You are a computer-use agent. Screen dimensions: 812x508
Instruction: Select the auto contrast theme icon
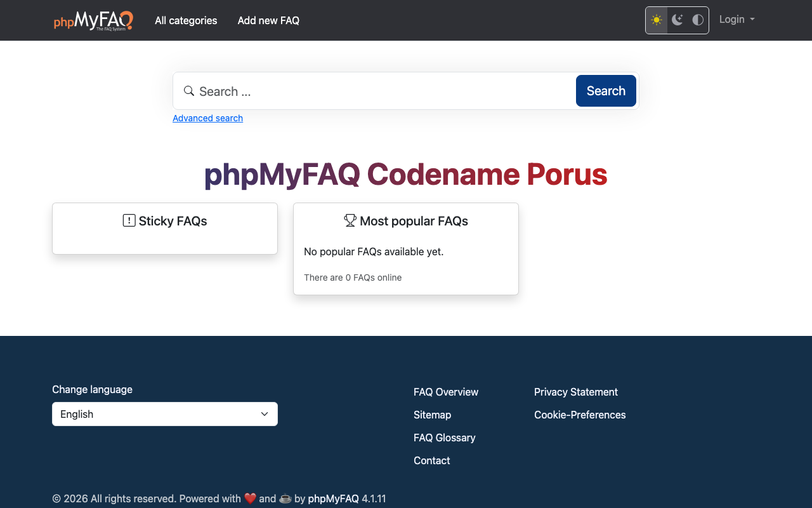click(x=698, y=20)
